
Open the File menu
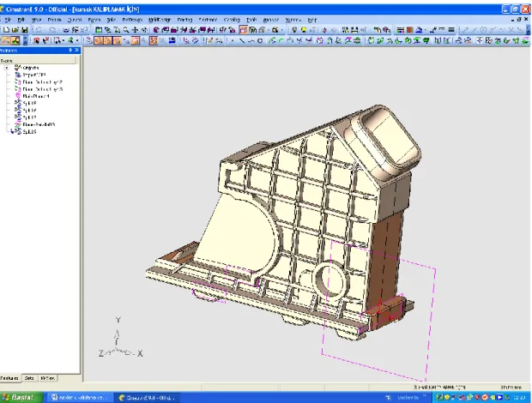tap(8, 20)
